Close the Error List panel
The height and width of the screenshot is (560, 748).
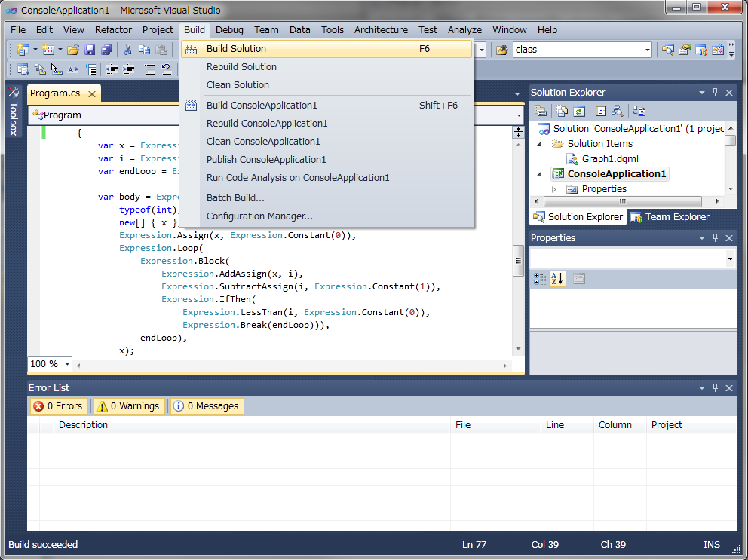(729, 388)
